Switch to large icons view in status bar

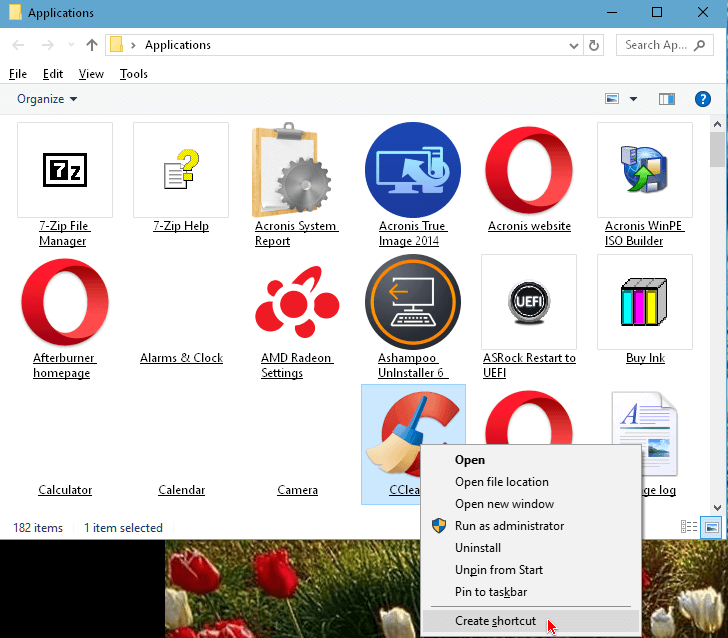pyautogui.click(x=711, y=527)
